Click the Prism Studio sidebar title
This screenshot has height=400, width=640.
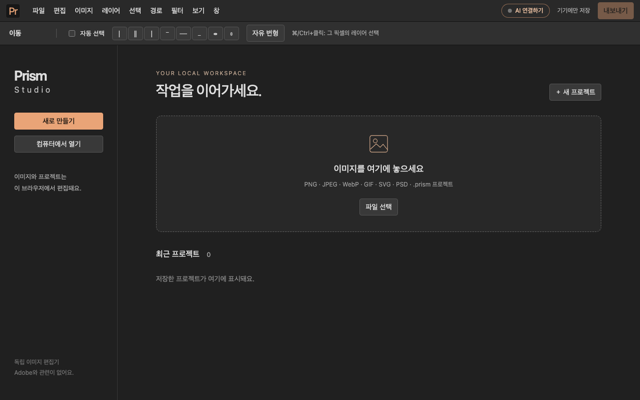point(33,82)
